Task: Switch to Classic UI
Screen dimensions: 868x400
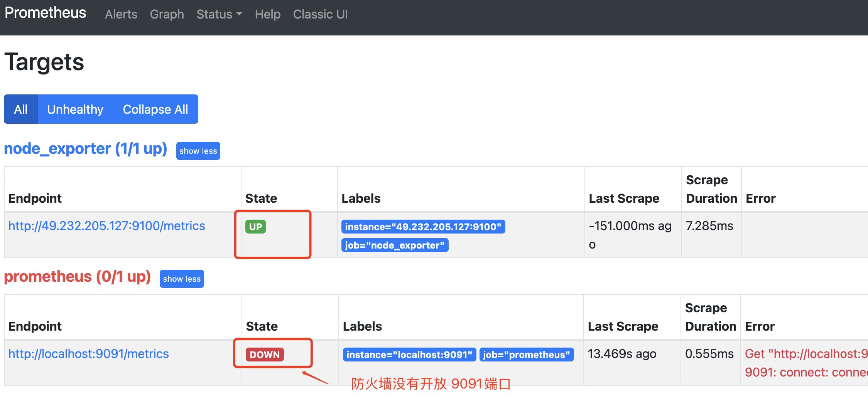Action: (x=320, y=14)
